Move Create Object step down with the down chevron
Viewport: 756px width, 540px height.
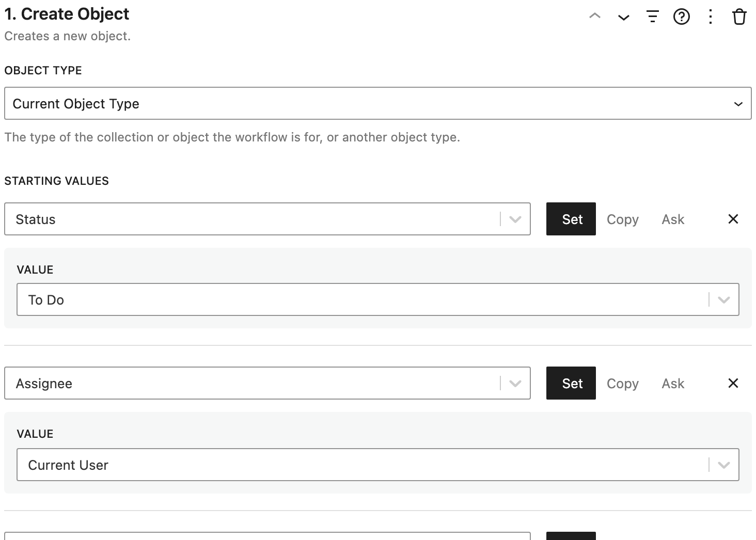coord(624,17)
